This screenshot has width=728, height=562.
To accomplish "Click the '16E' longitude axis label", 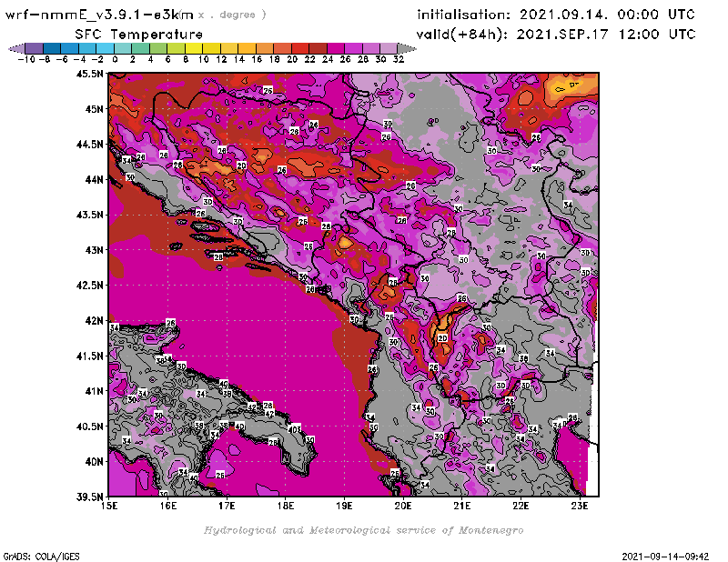I will click(168, 506).
